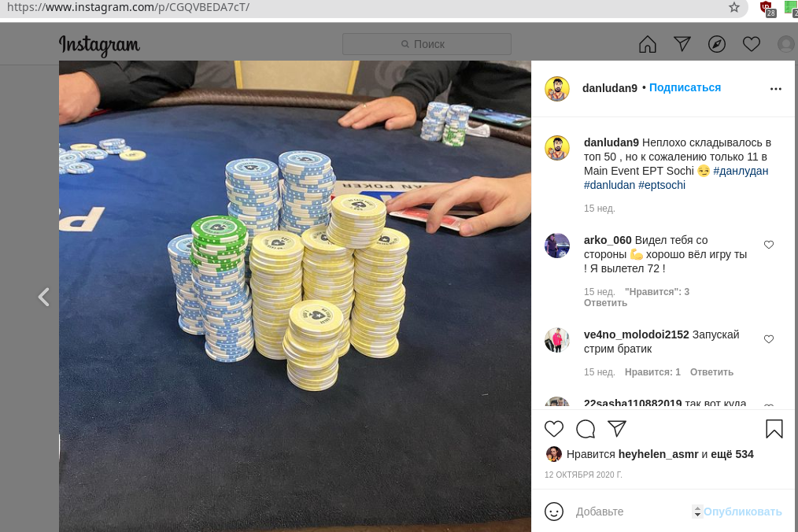This screenshot has height=532, width=798.
Task: Share the post via paper plane icon
Action: [617, 429]
